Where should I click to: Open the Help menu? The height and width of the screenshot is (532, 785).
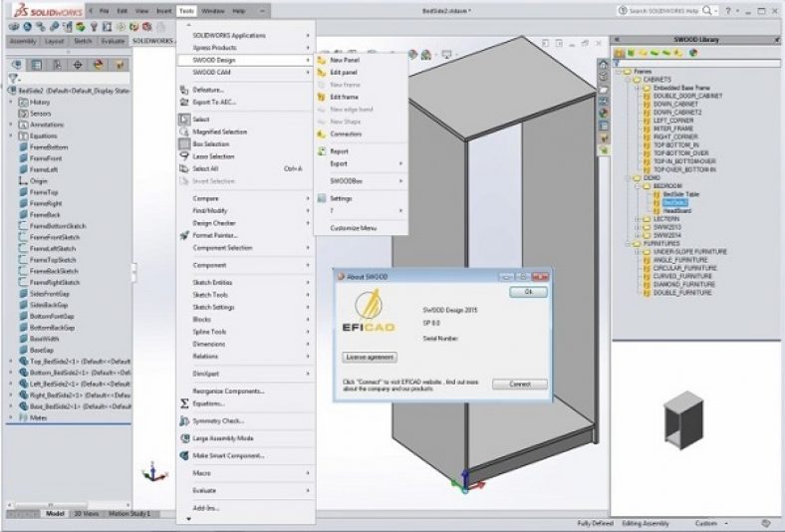239,11
